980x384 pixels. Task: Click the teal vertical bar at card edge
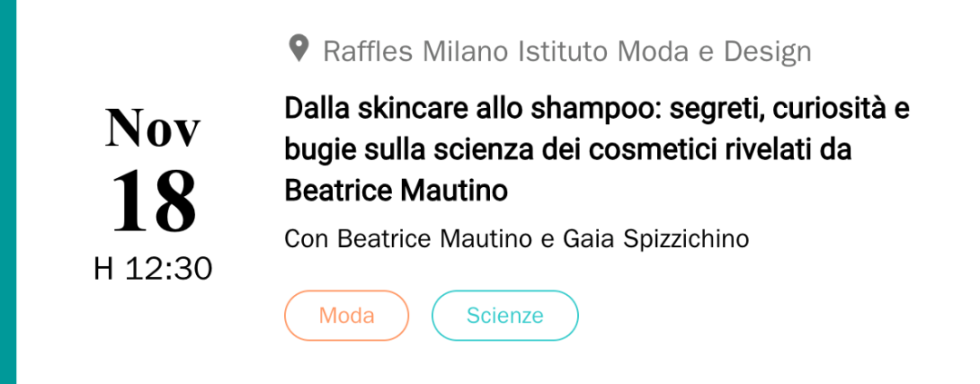8,192
